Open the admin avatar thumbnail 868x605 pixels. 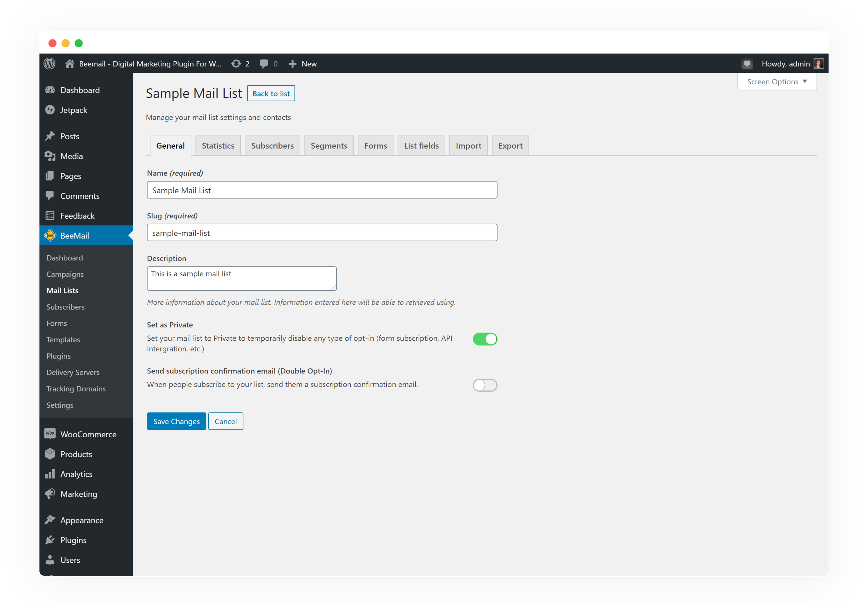(819, 64)
